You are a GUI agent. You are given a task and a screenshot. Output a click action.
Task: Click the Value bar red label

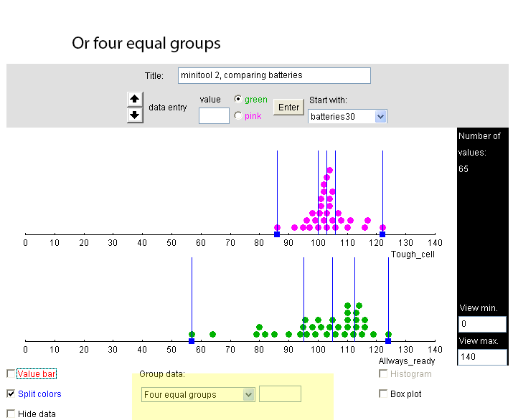[37, 374]
